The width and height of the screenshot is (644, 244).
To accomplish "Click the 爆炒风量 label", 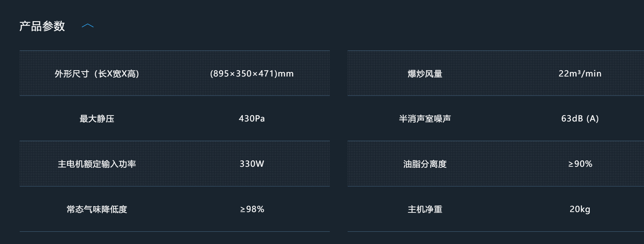I will point(425,74).
